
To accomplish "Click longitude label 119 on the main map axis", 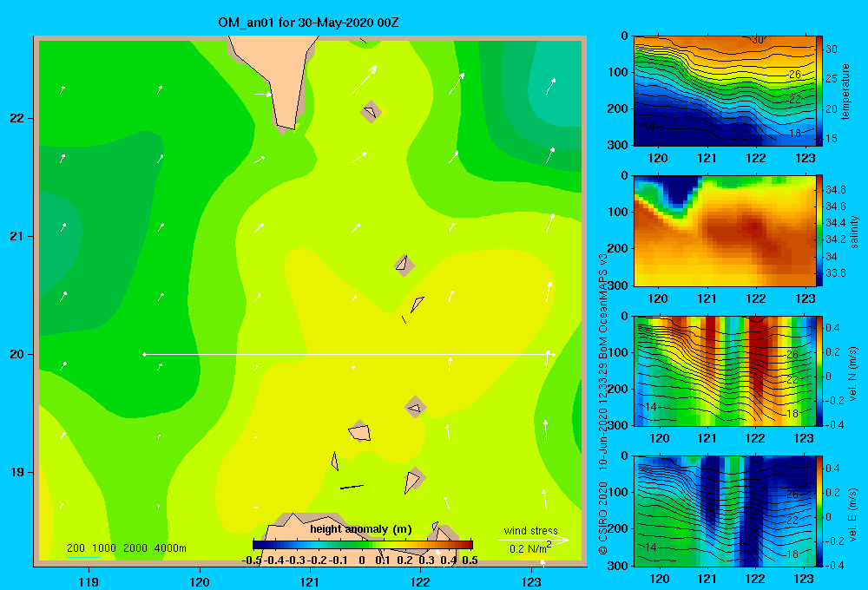I will pyautogui.click(x=89, y=582).
